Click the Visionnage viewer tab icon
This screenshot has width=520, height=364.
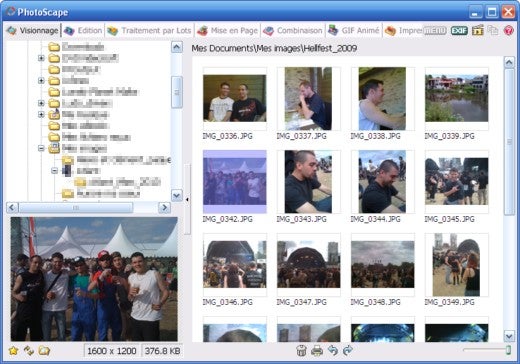[x=12, y=31]
